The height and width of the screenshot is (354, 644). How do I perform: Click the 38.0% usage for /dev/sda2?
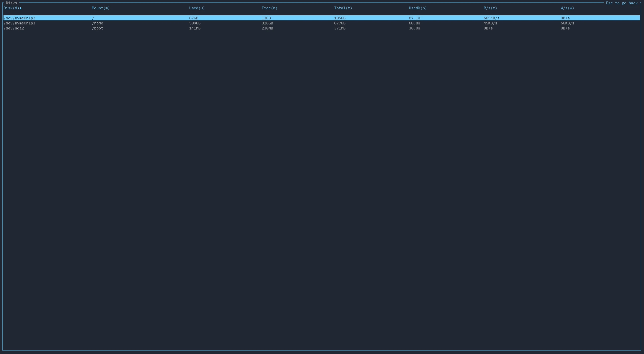click(414, 28)
